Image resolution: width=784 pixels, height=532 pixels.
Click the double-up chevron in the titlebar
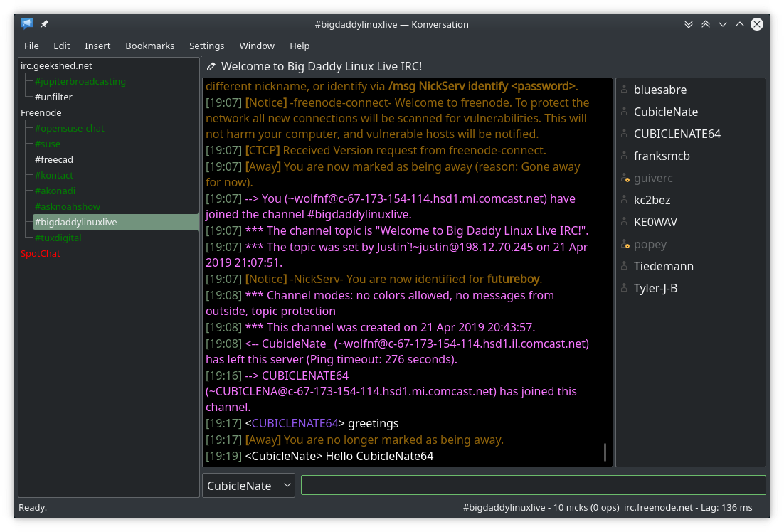(706, 23)
